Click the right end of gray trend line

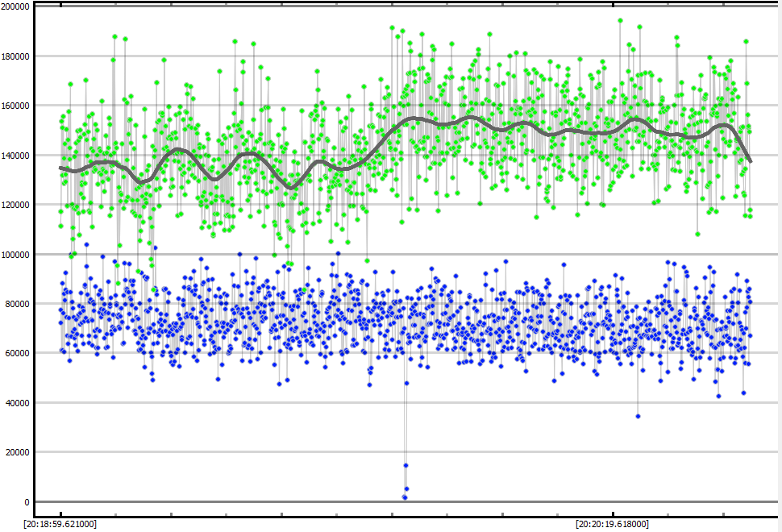point(751,161)
